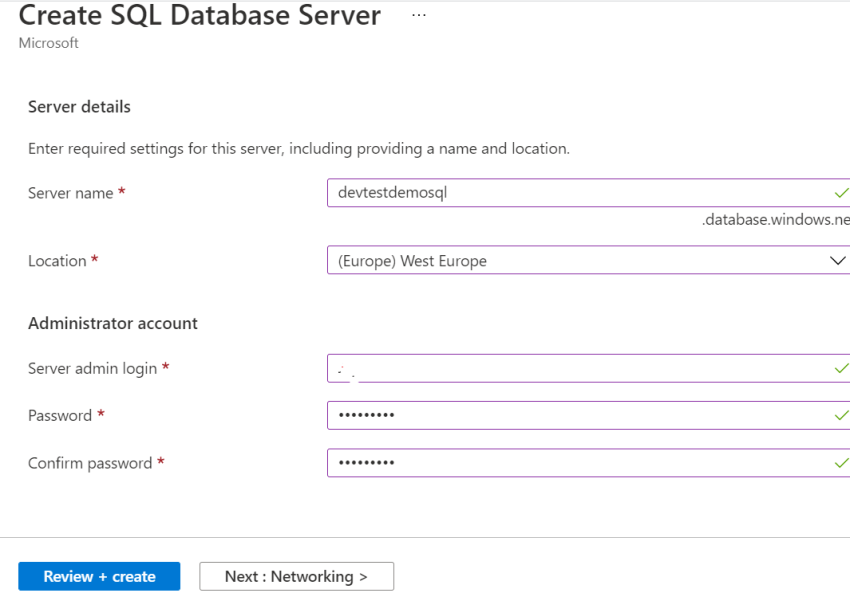Proceed with Next: Networking

coord(296,576)
